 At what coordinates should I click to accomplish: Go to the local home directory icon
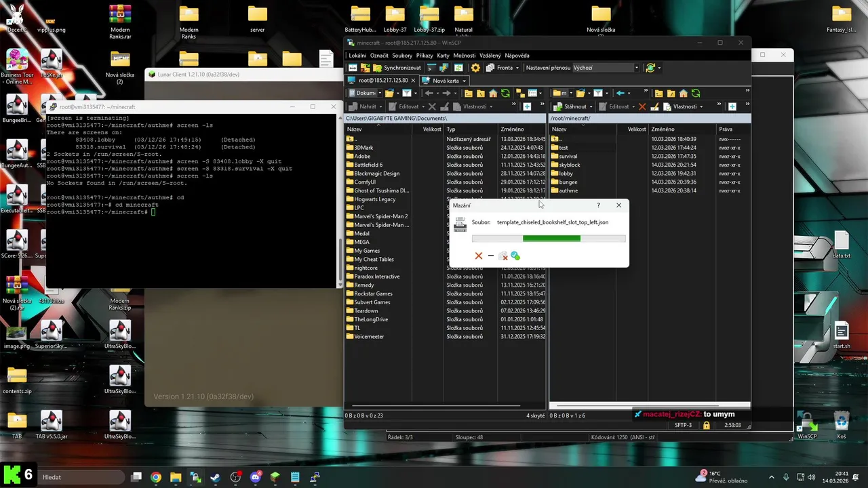(493, 93)
